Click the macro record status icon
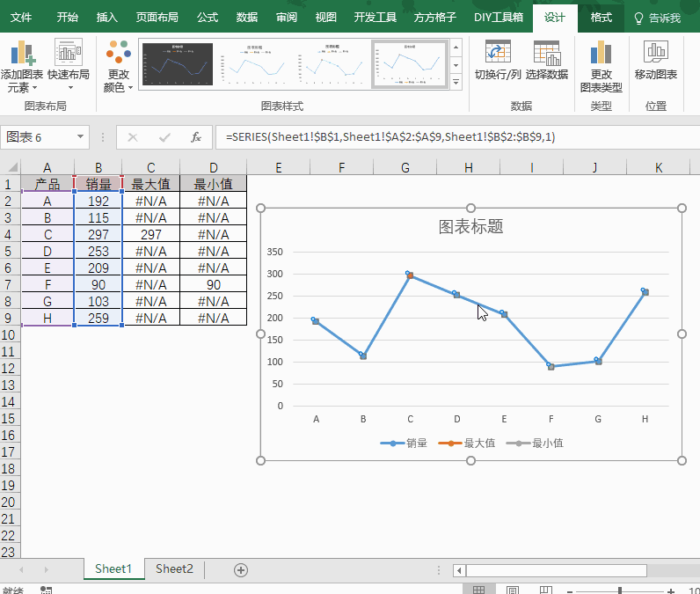The height and width of the screenshot is (594, 700). point(46,590)
